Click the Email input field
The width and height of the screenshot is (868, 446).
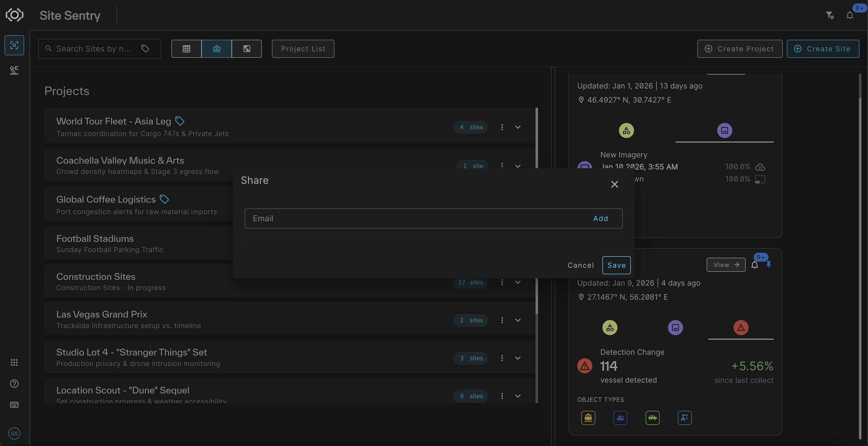(x=382, y=218)
